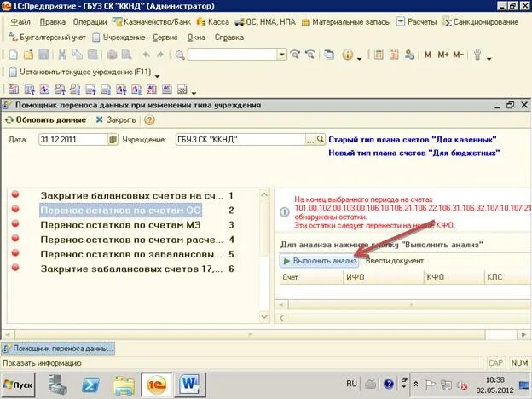
Task: Click the M+ memory button
Action: click(x=443, y=55)
